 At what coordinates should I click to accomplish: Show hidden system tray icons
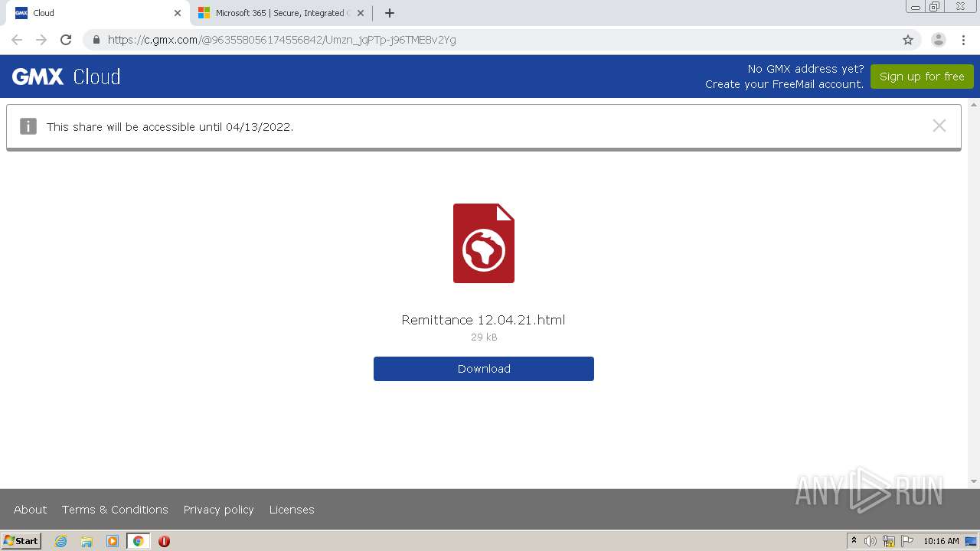[x=854, y=541]
